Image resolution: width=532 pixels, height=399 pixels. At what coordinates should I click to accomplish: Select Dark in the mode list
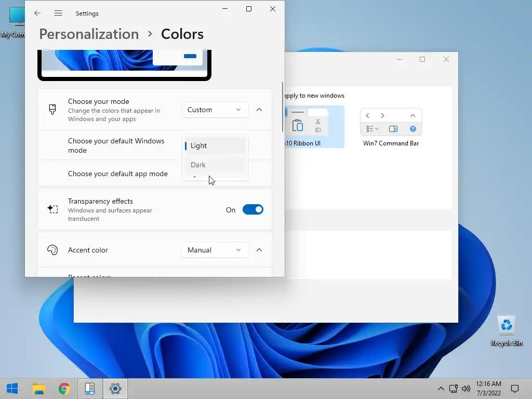click(215, 165)
